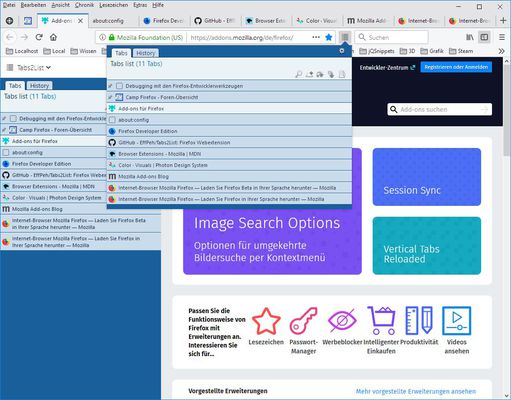Click the Tabs2List toolbar button
This screenshot has width=511, height=400.
pyautogui.click(x=345, y=37)
